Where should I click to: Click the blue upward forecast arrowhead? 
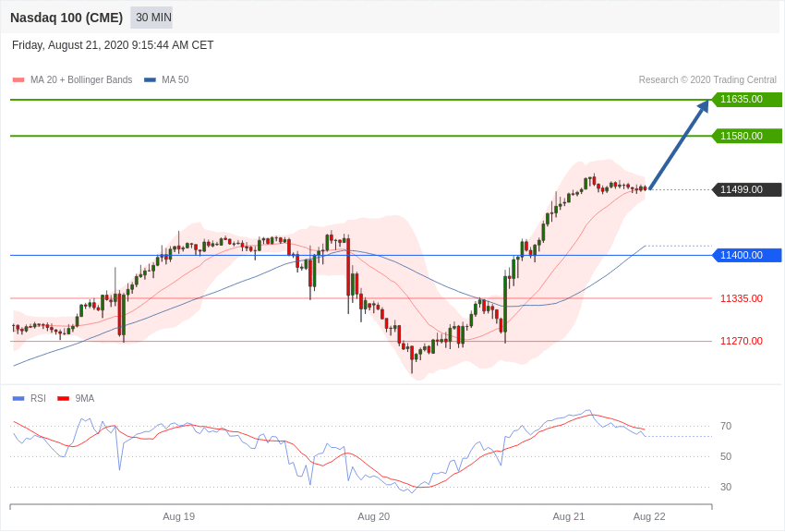click(703, 106)
